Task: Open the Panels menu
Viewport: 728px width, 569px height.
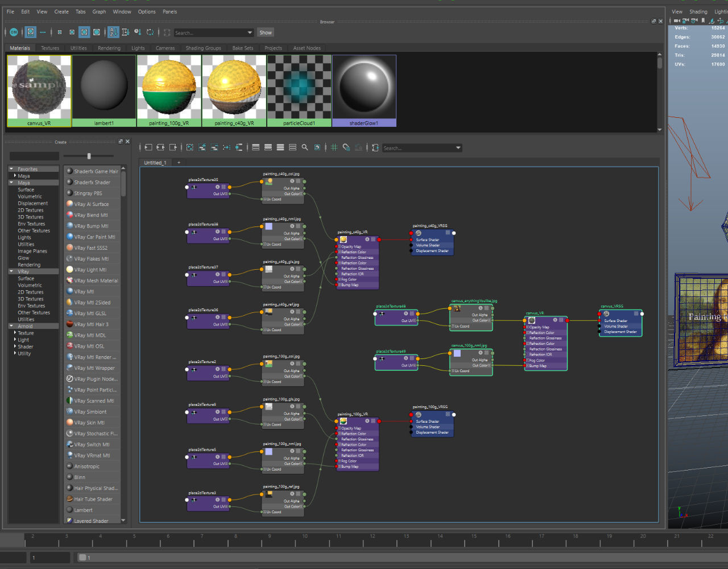Action: pos(169,11)
